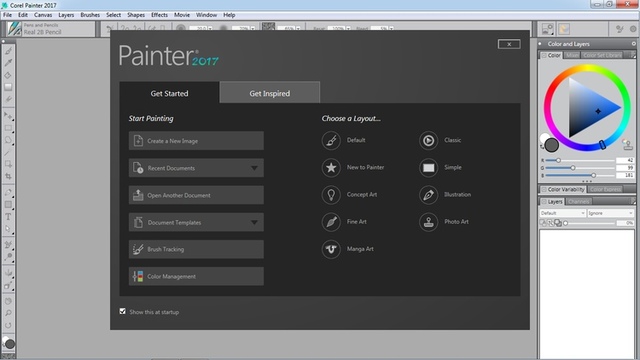Choose the Manga Art layout icon
This screenshot has width=640, height=360.
click(x=331, y=249)
